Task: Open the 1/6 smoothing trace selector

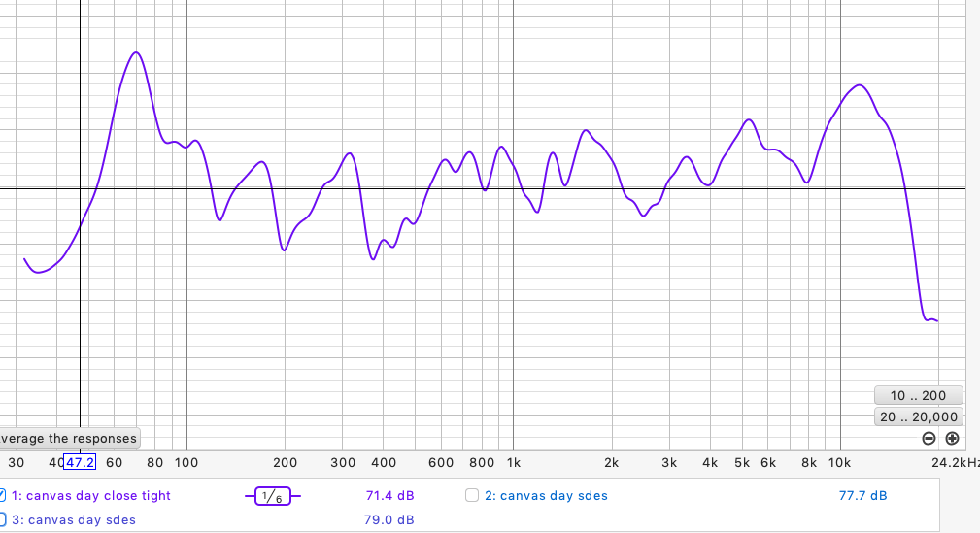Action: coord(273,496)
